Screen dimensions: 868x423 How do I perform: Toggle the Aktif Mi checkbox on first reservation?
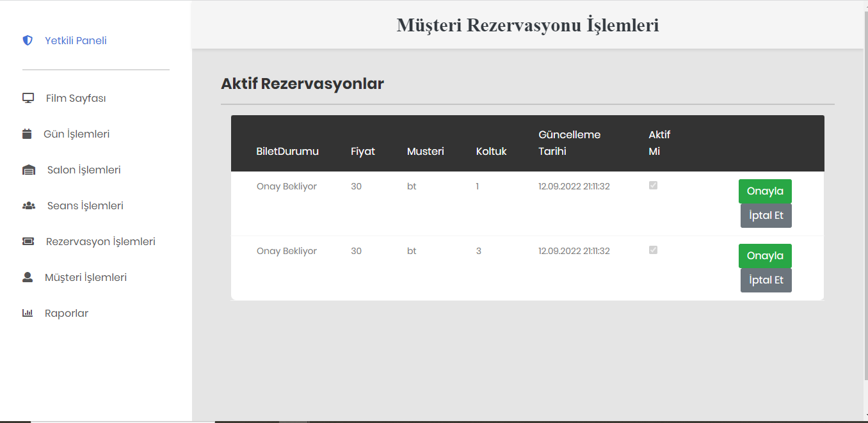point(653,186)
